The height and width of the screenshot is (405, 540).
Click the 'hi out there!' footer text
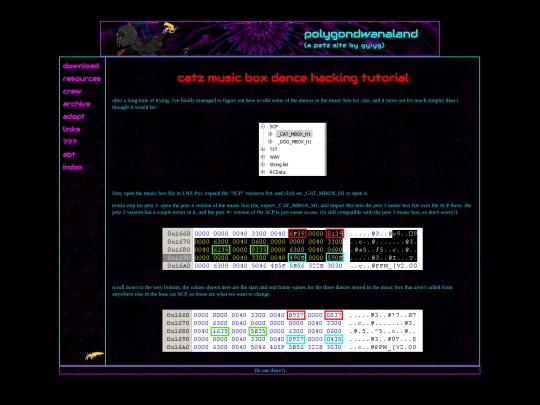point(270,370)
